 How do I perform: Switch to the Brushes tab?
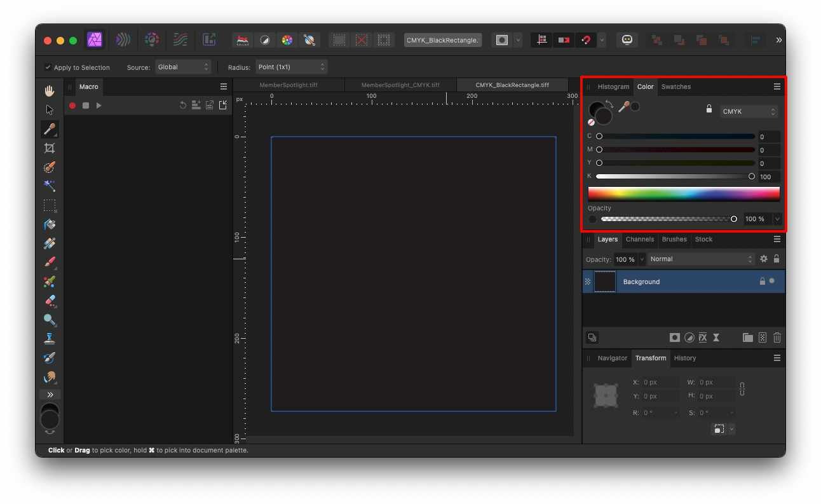(x=674, y=240)
